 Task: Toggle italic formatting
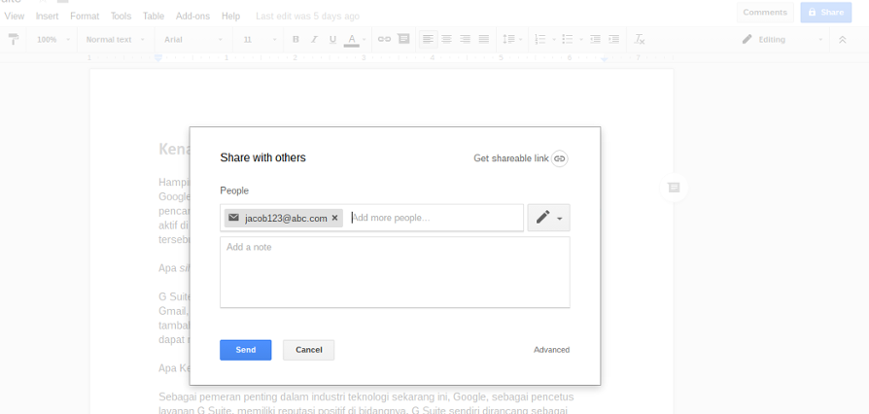(x=314, y=39)
